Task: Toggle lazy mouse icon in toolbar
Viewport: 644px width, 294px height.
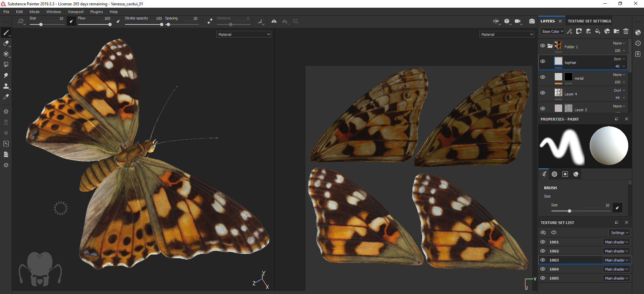Action: (210, 21)
